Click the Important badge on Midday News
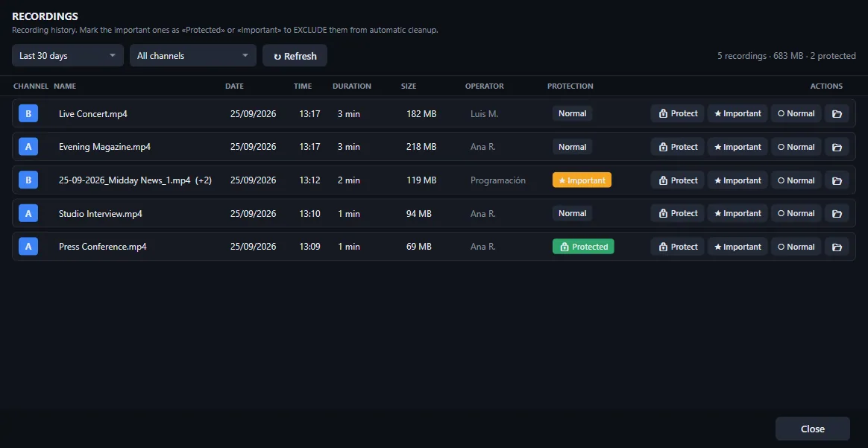868x448 pixels. click(x=582, y=180)
